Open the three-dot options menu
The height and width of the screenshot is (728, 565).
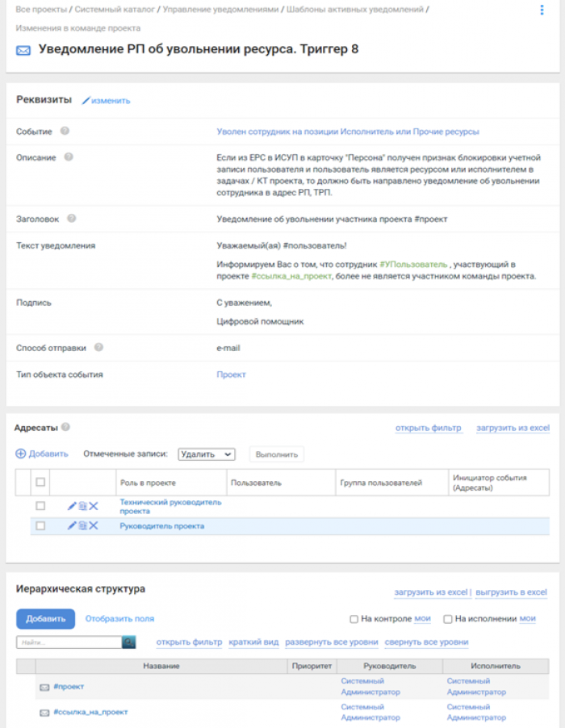pyautogui.click(x=542, y=10)
